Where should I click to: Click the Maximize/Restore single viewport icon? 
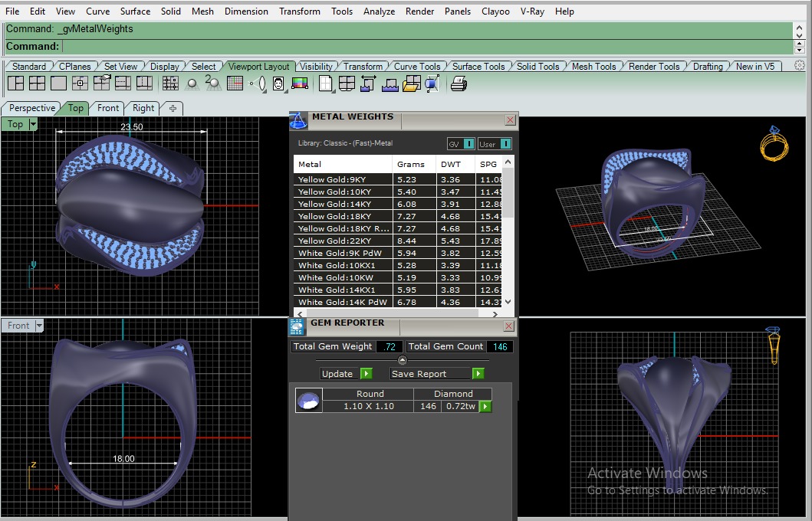58,84
